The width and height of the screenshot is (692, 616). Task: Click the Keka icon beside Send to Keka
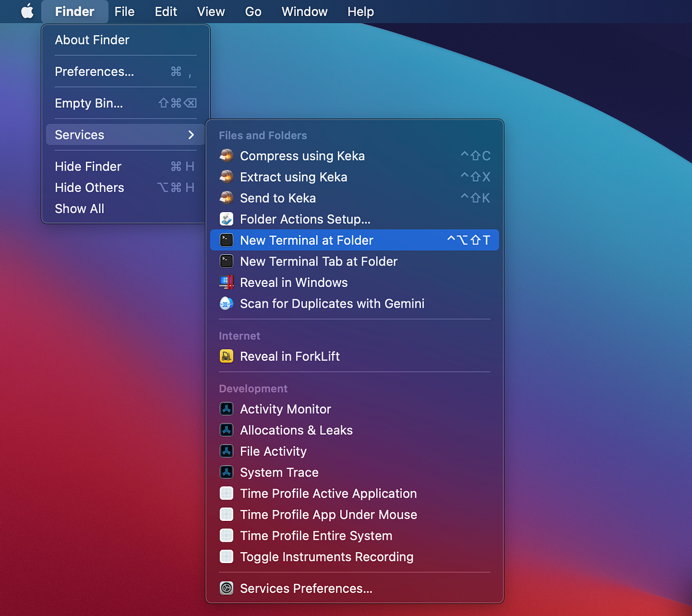point(227,198)
